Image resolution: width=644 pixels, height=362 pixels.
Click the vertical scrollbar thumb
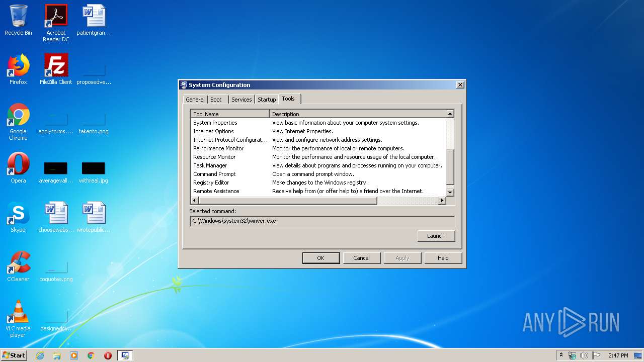(450, 167)
